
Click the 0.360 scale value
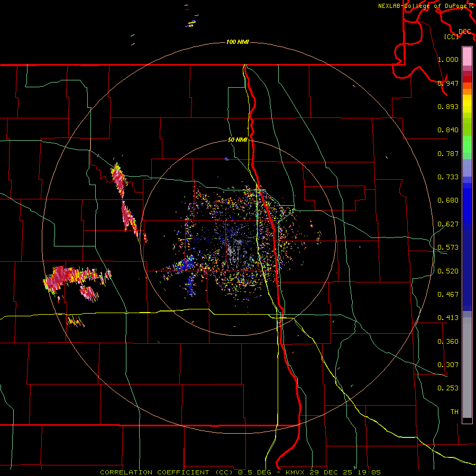click(x=448, y=342)
